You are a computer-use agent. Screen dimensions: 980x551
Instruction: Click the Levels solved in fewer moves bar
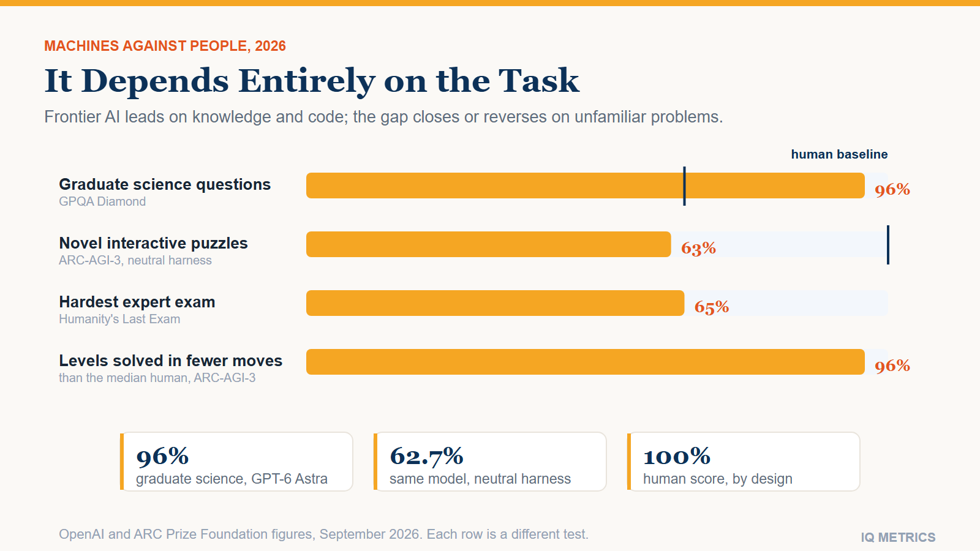(x=586, y=362)
